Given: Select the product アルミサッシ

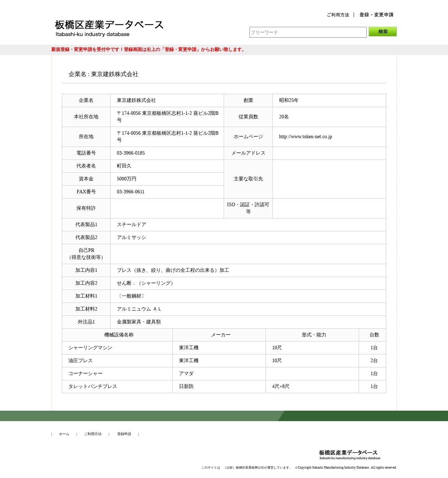Looking at the screenshot, I should point(132,238).
